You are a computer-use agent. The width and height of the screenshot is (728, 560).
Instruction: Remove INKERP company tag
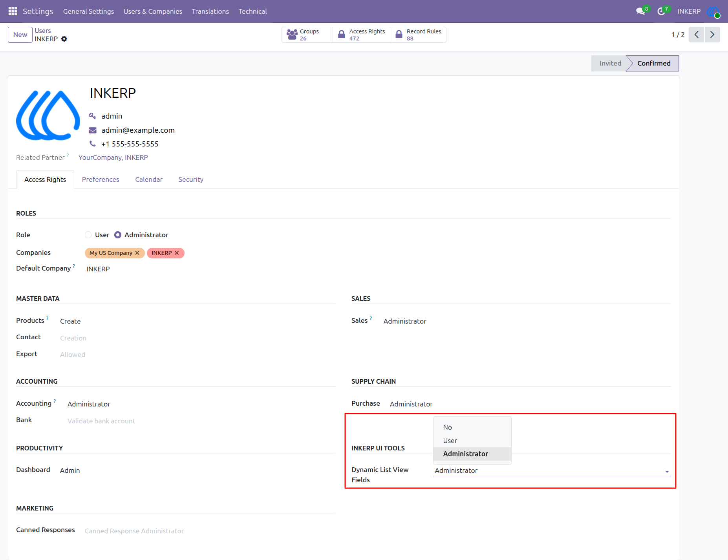[177, 253]
